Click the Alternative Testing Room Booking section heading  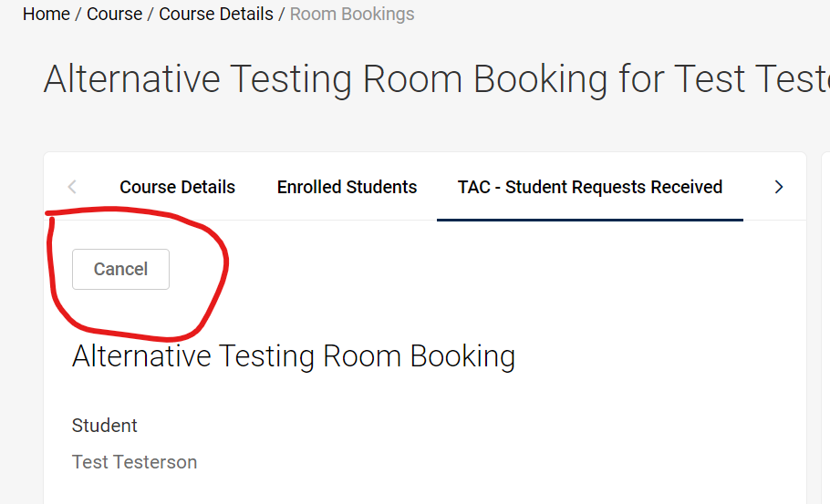pyautogui.click(x=293, y=355)
